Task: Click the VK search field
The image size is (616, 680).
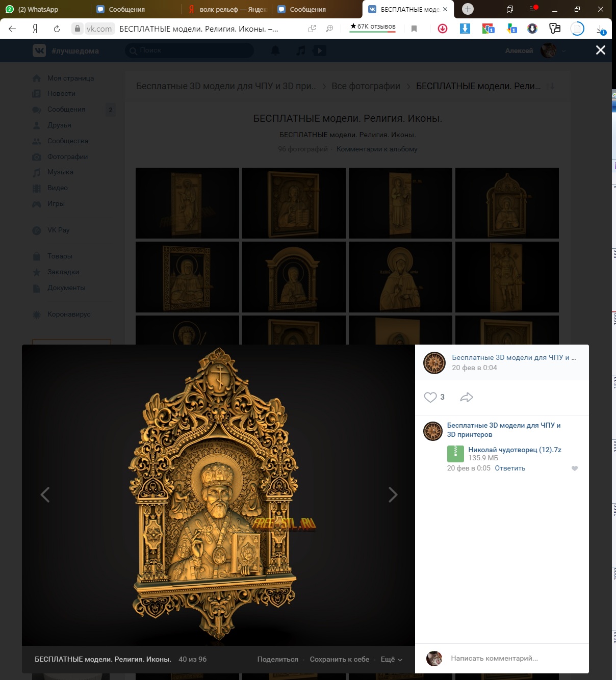Action: point(189,50)
